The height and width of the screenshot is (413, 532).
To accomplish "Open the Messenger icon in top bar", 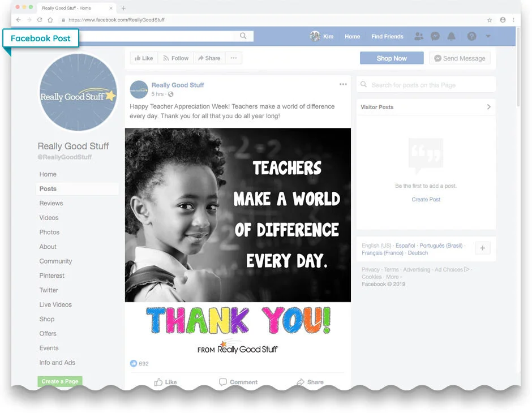I will (x=435, y=36).
